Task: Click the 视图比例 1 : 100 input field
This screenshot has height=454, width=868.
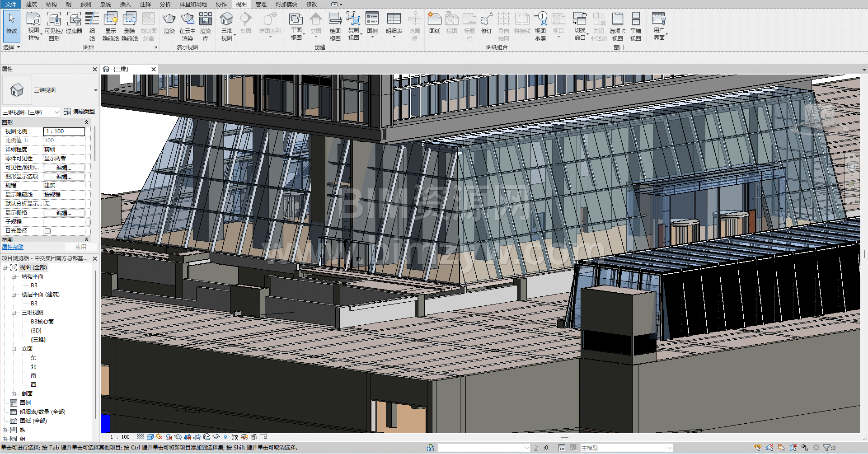Action: pos(64,131)
